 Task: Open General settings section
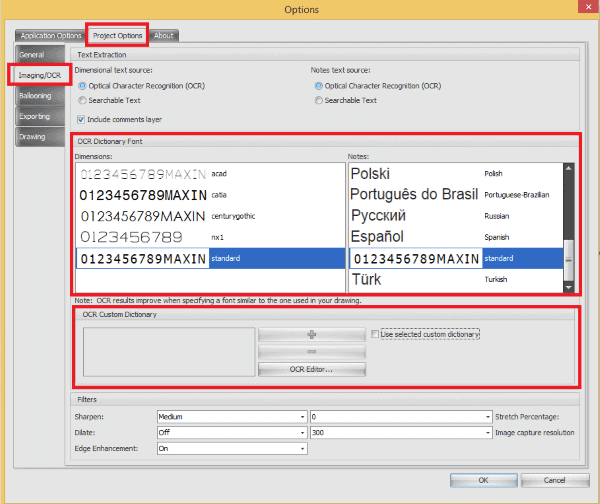(x=40, y=55)
